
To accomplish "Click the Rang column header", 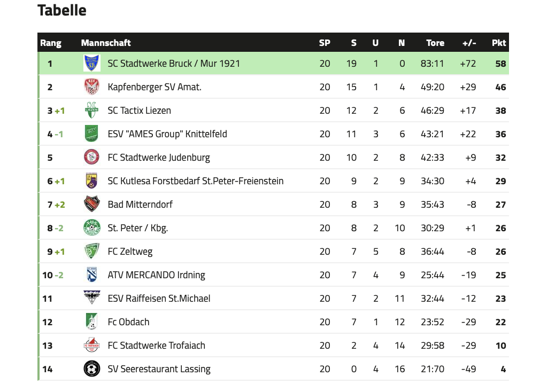I will click(51, 43).
